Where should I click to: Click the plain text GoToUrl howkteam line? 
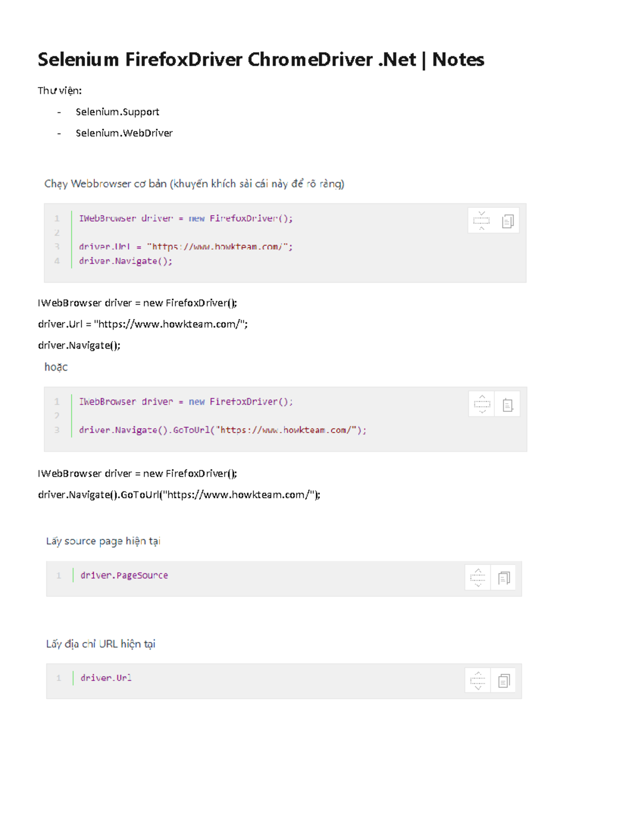[179, 495]
